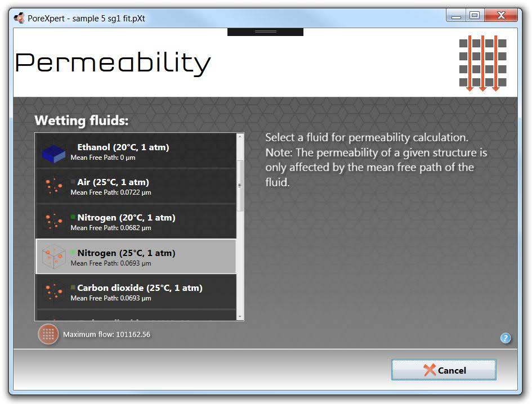The image size is (532, 404).
Task: Click the particle icon next to Air
Action: (54, 187)
